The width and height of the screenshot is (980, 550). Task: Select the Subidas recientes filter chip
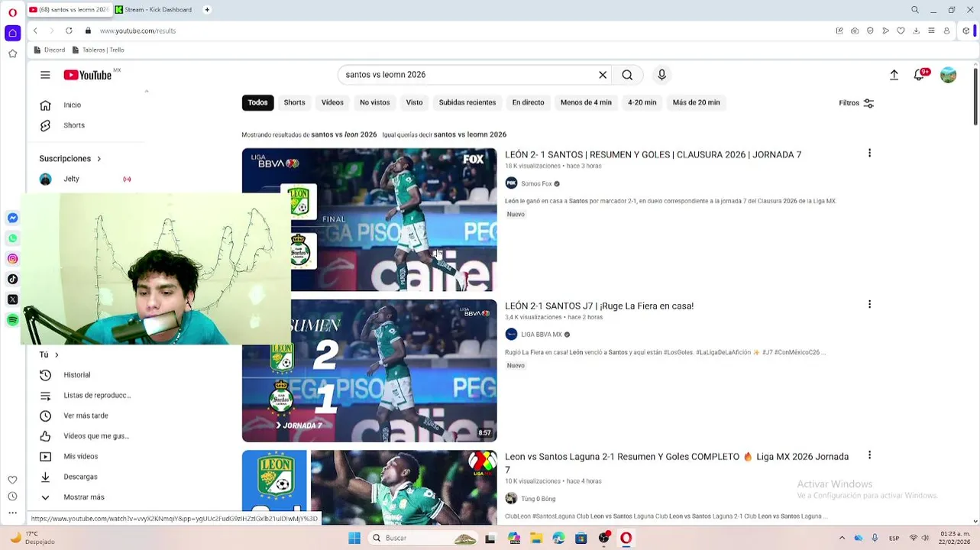click(467, 102)
